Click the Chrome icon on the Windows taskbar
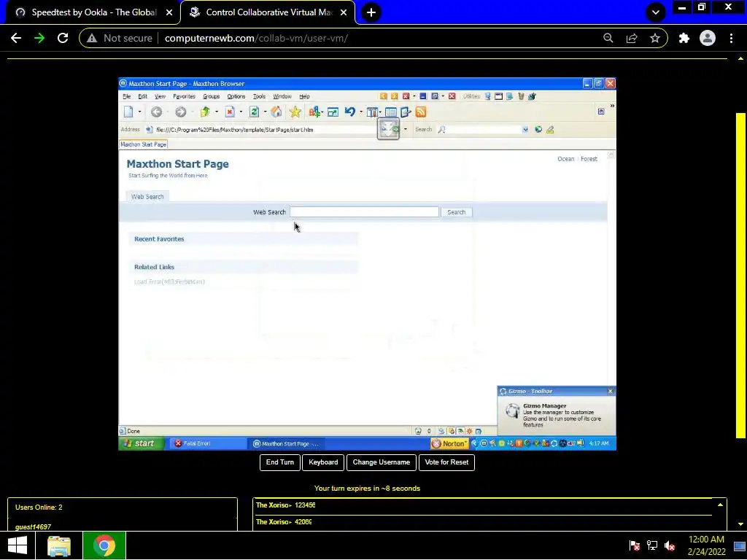 pos(104,545)
